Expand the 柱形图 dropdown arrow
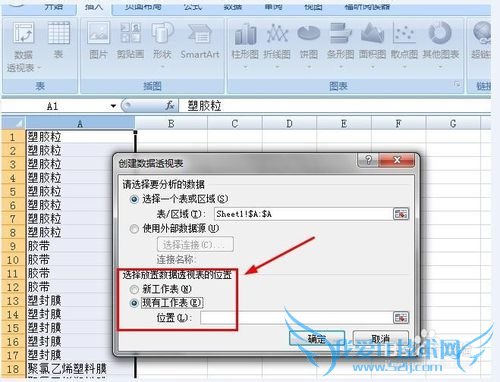 coord(245,67)
